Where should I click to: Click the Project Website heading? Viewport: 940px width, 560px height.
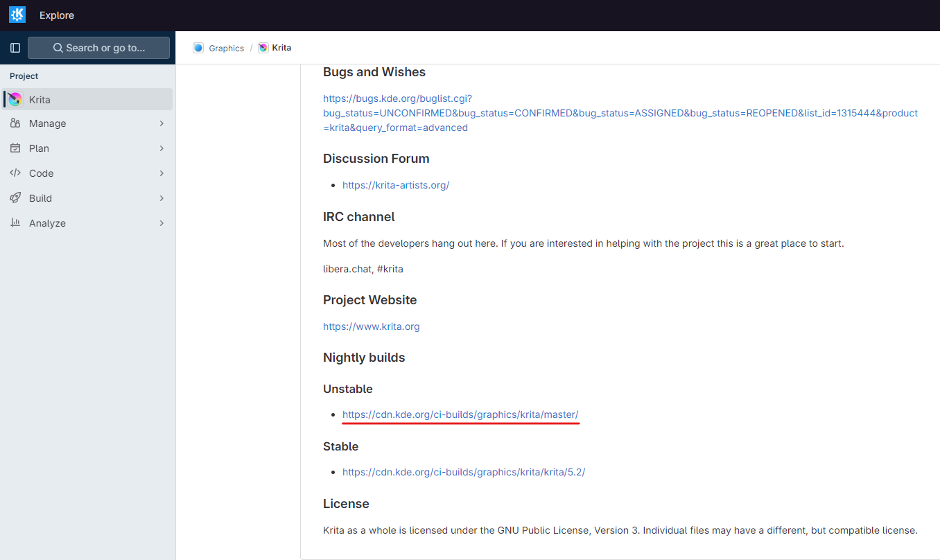click(370, 300)
